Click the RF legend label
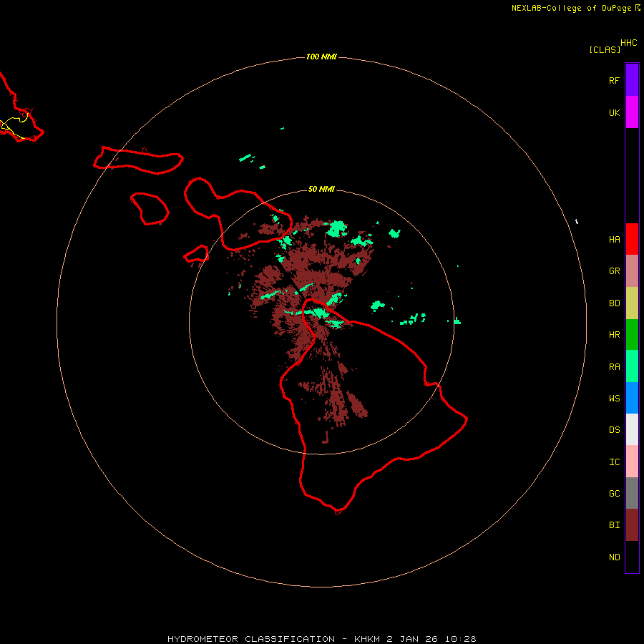The image size is (644, 644). [x=614, y=80]
